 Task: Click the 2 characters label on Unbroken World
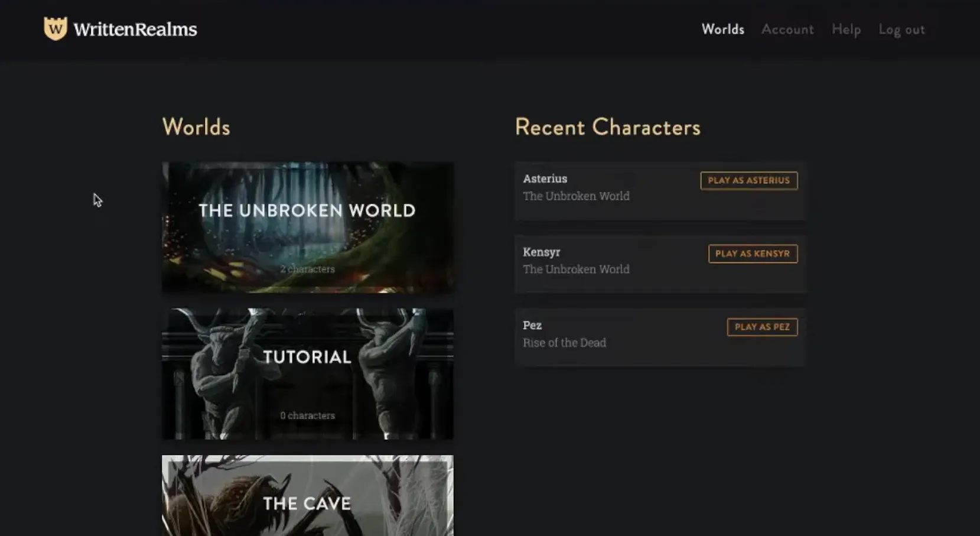(x=307, y=268)
